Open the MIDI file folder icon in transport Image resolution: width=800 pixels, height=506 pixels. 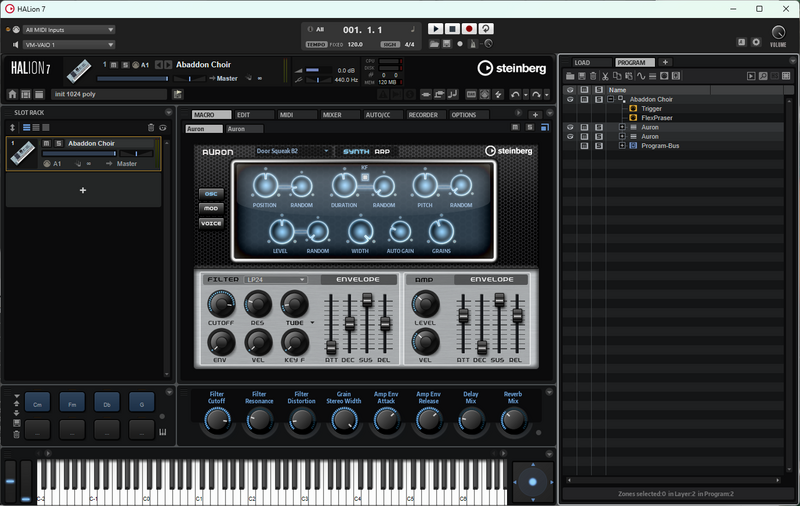point(434,44)
